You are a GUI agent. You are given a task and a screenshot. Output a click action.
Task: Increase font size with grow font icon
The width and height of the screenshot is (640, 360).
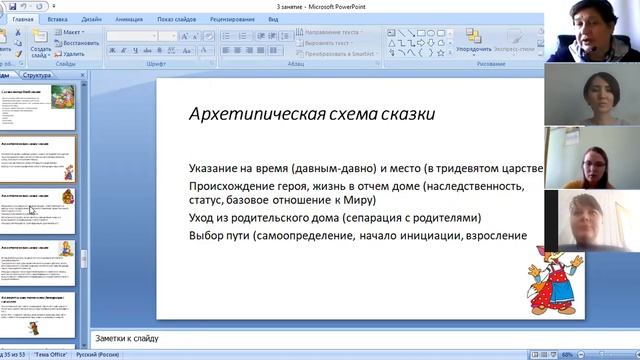point(184,36)
